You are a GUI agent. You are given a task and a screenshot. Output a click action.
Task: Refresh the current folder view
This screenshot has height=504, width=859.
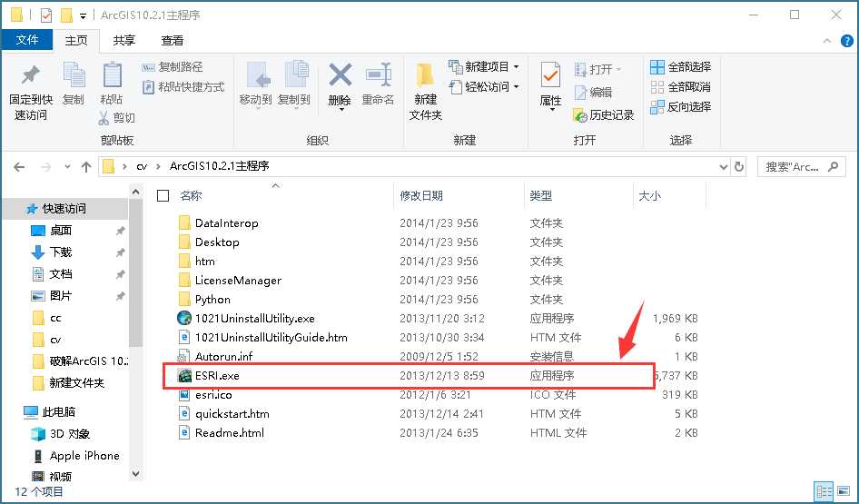pyautogui.click(x=738, y=167)
